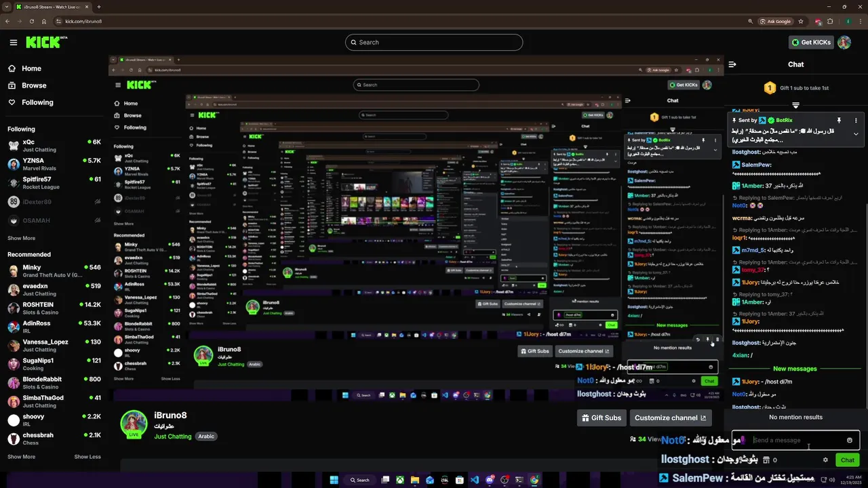This screenshot has height=488, width=868.
Task: Reload the page in the browser
Action: coord(32,21)
